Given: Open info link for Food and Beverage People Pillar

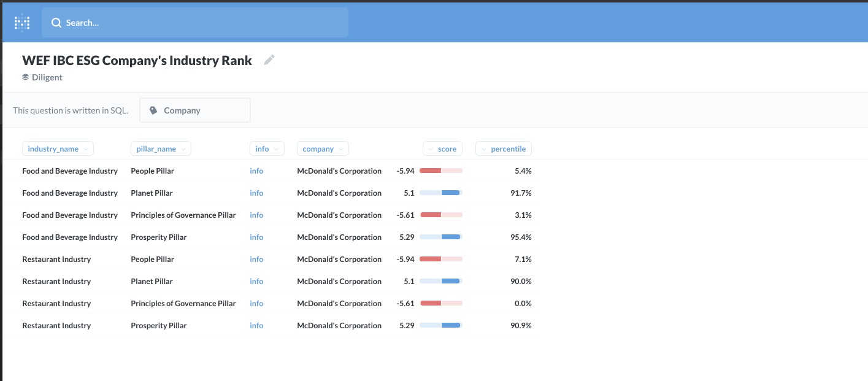Looking at the screenshot, I should [256, 171].
